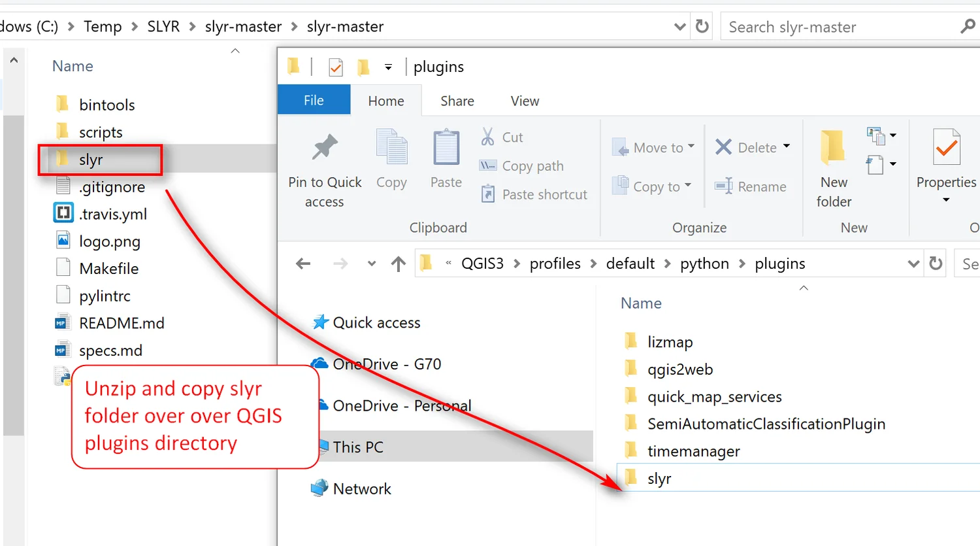Select slyr folder in slyr-master window

pos(79,160)
